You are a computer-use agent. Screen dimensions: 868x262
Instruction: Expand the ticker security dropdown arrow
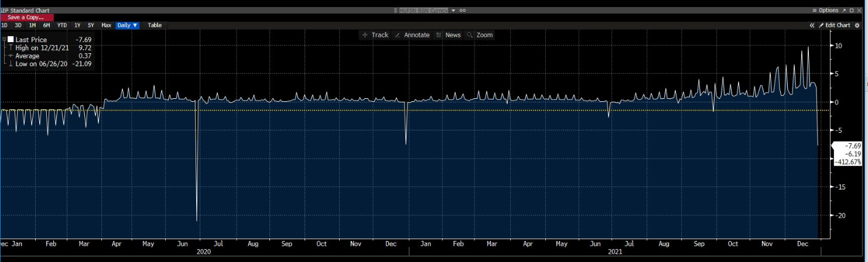click(x=453, y=11)
